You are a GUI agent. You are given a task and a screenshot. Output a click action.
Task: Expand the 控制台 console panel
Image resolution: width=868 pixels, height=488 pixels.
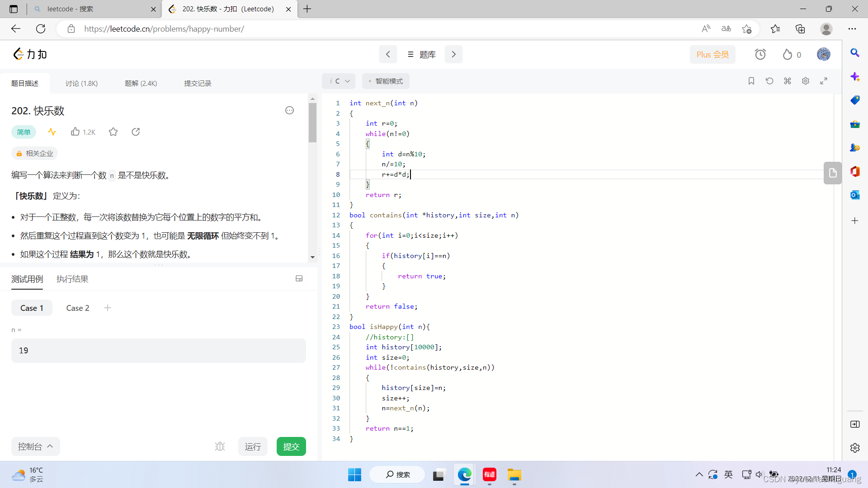click(35, 446)
